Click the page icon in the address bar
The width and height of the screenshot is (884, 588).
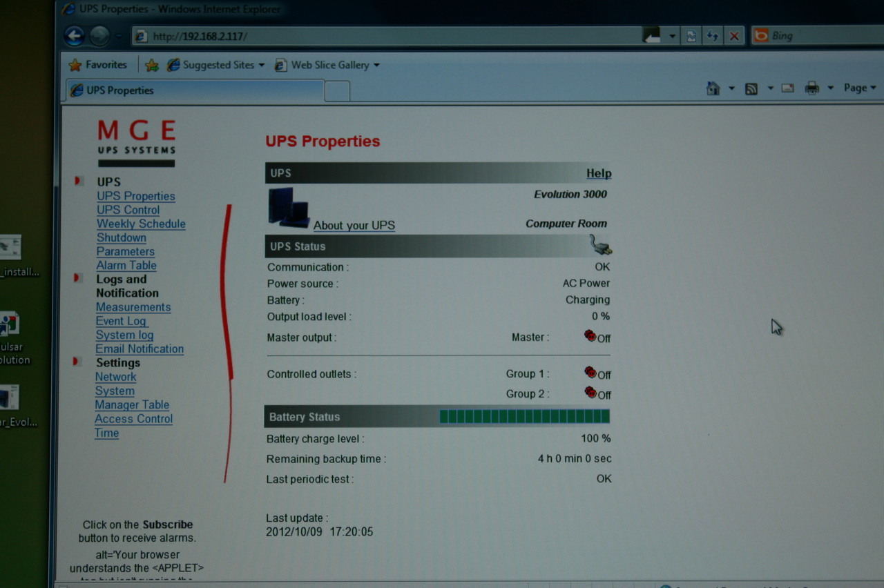click(x=142, y=37)
